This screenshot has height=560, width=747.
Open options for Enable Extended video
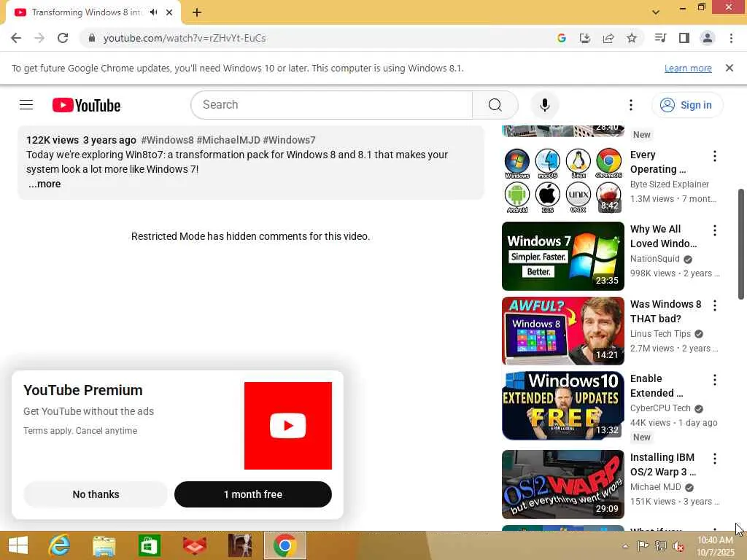click(x=715, y=379)
